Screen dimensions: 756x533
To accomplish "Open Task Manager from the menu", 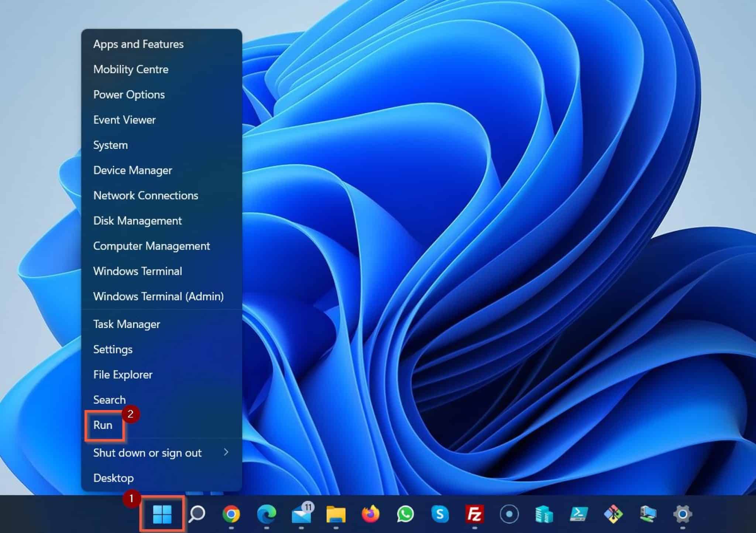I will [x=126, y=324].
